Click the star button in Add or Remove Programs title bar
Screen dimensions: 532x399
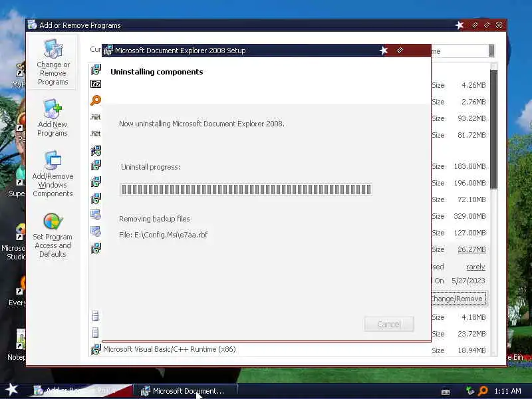[x=460, y=25]
